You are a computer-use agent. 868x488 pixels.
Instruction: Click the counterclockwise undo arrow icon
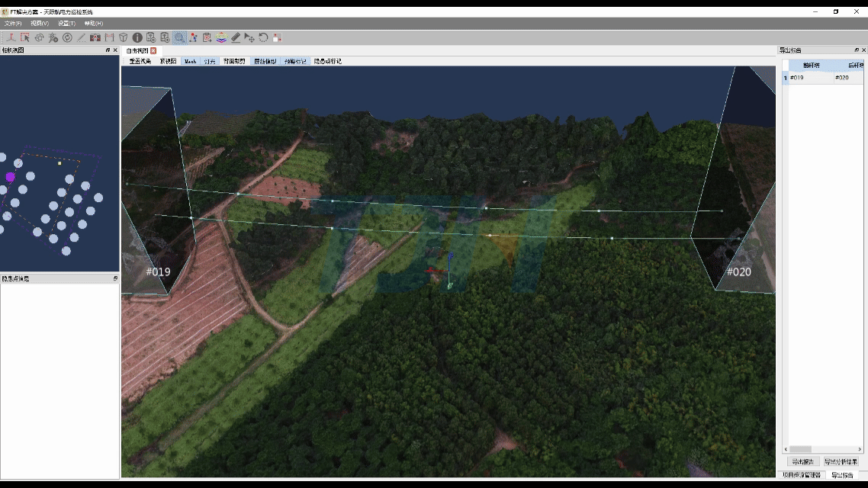tap(263, 37)
